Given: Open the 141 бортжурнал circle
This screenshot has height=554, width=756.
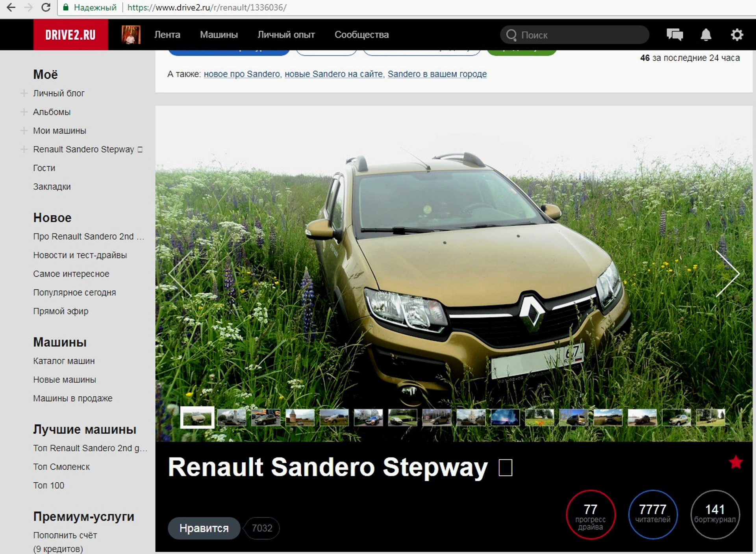Looking at the screenshot, I should (715, 515).
